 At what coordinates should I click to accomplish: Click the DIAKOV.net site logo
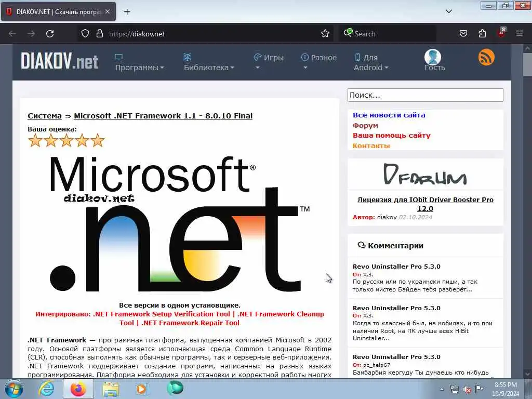tap(59, 61)
